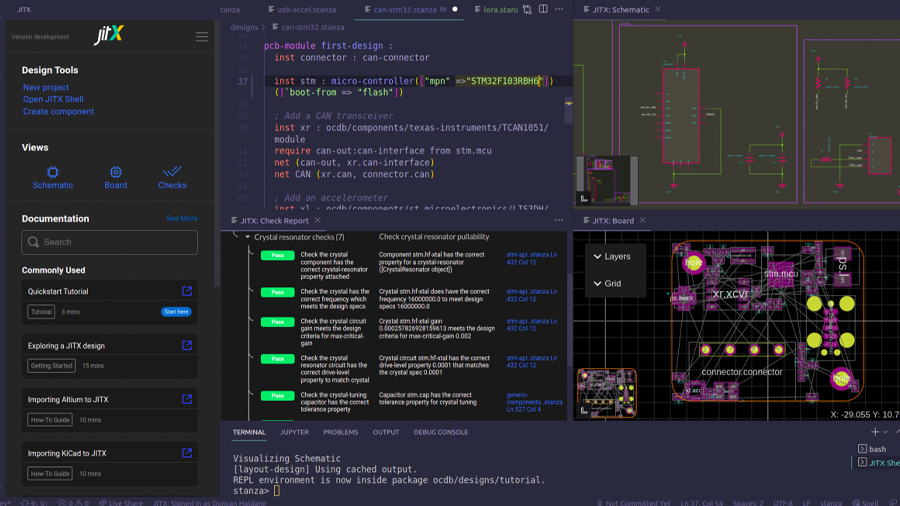Viewport: 900px width, 506px height.
Task: Click See More in Documentation
Action: [x=182, y=218]
